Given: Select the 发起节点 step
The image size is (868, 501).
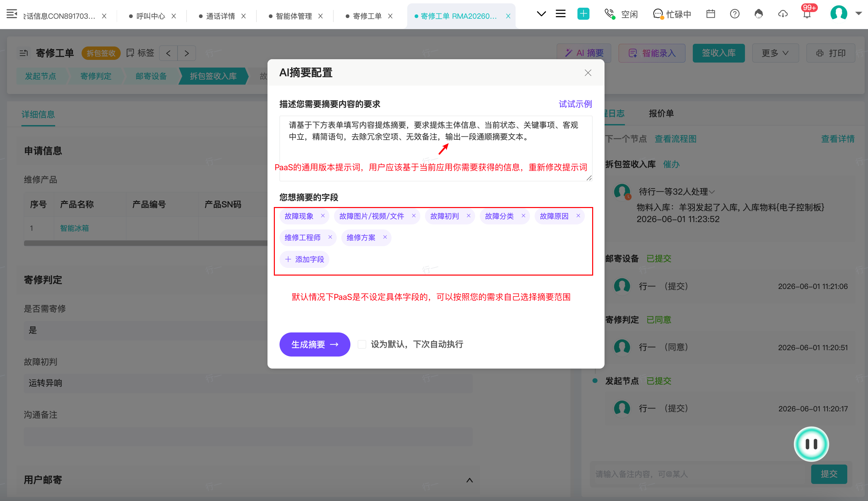Looking at the screenshot, I should [x=40, y=76].
